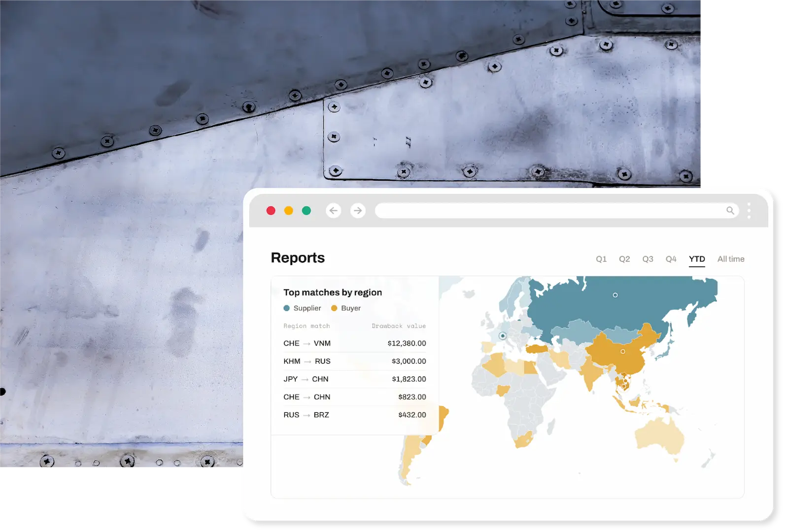Click the orange Buyer legend dot
Image resolution: width=785 pixels, height=532 pixels.
[334, 308]
